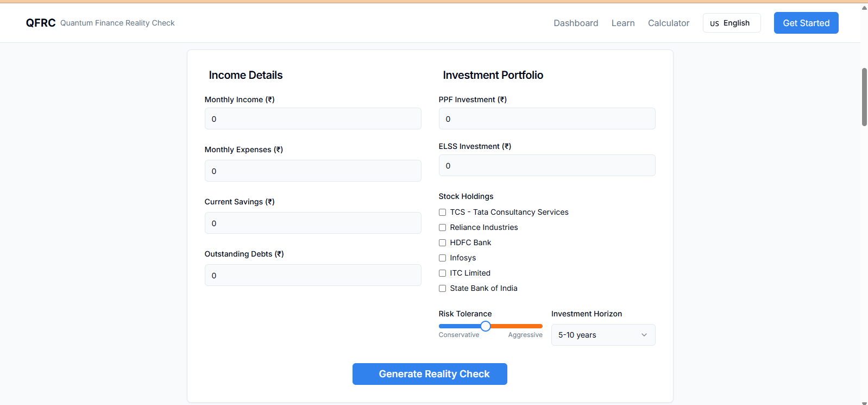Check the ITC Limited option
The width and height of the screenshot is (868, 405).
[x=443, y=273]
